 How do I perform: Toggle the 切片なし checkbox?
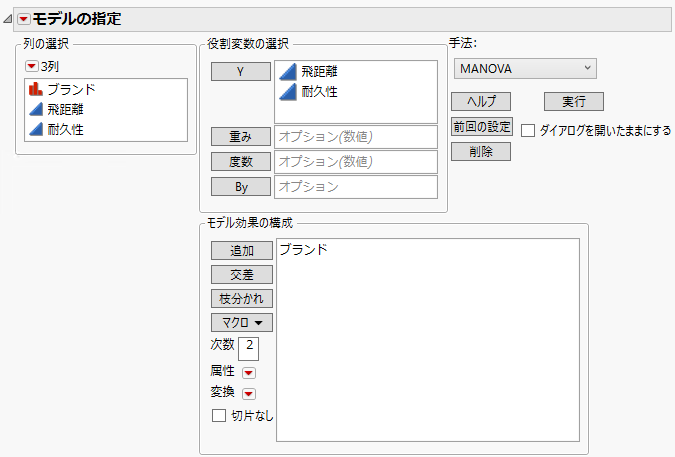[219, 416]
